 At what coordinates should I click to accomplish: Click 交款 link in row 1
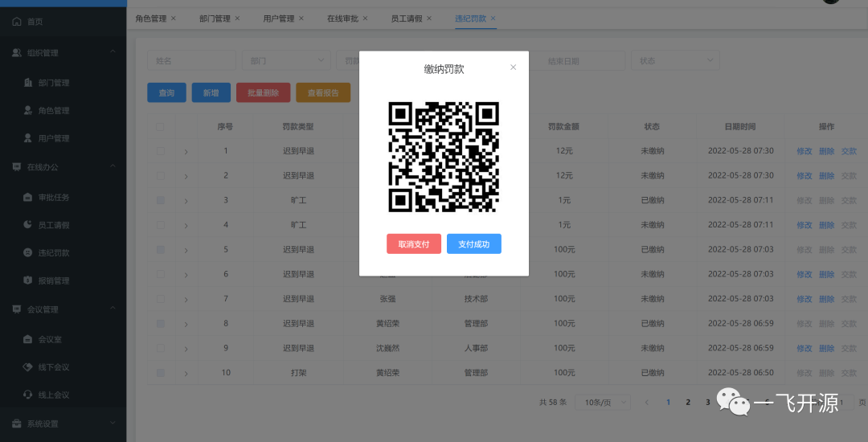point(849,151)
